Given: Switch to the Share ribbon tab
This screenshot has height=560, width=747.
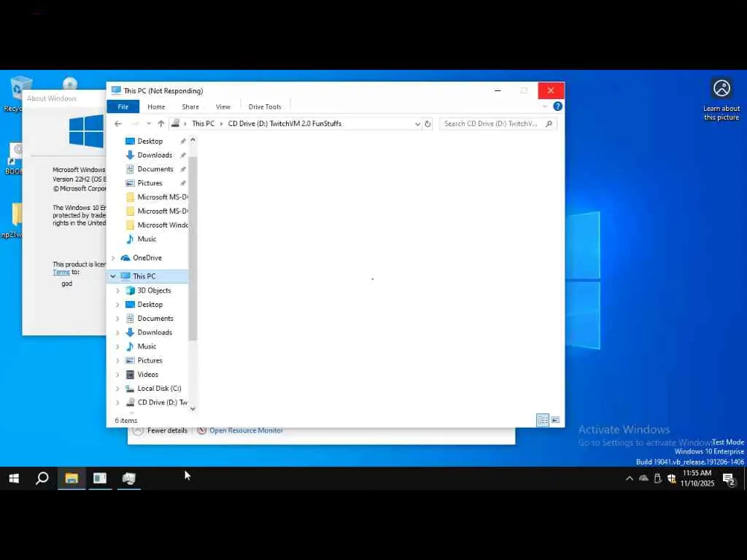Looking at the screenshot, I should click(x=190, y=106).
